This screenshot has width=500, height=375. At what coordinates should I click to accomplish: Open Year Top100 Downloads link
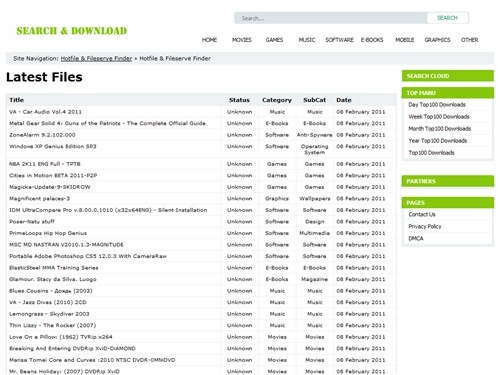(438, 141)
